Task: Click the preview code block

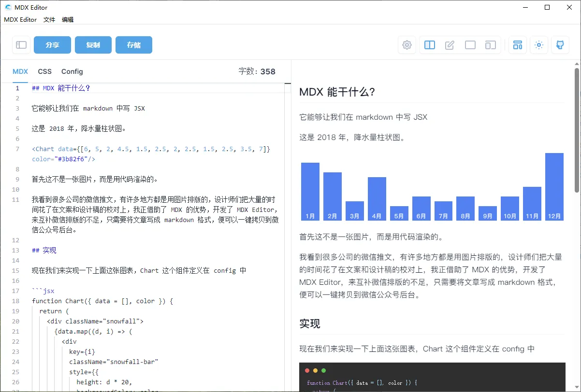Action: pos(432,377)
